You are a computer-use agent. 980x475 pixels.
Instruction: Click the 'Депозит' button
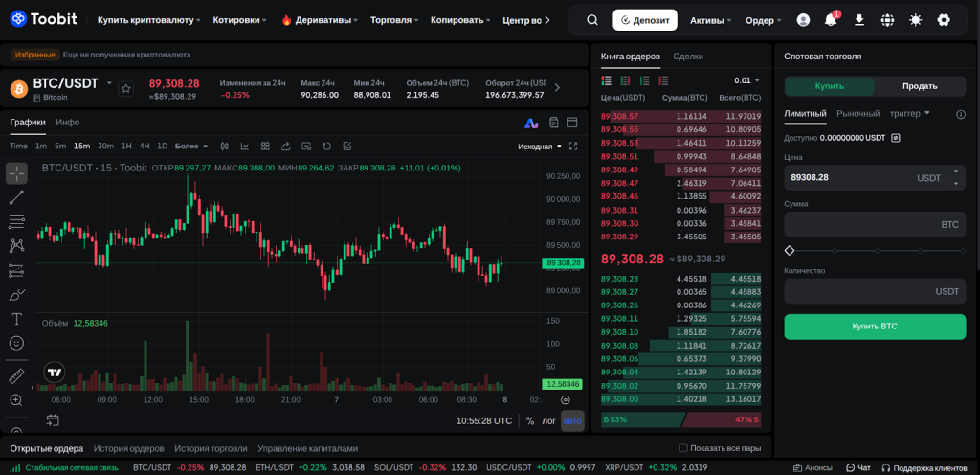[645, 19]
